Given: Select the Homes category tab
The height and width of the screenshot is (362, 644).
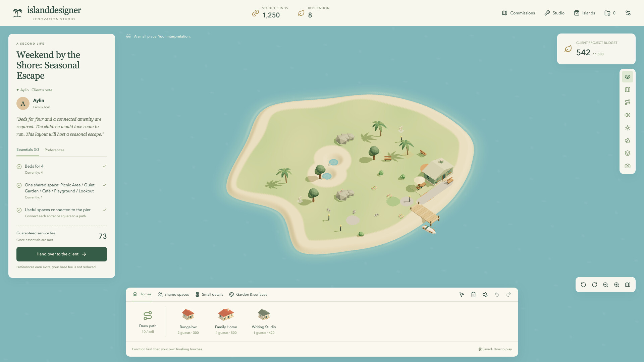Looking at the screenshot, I should coord(142,294).
